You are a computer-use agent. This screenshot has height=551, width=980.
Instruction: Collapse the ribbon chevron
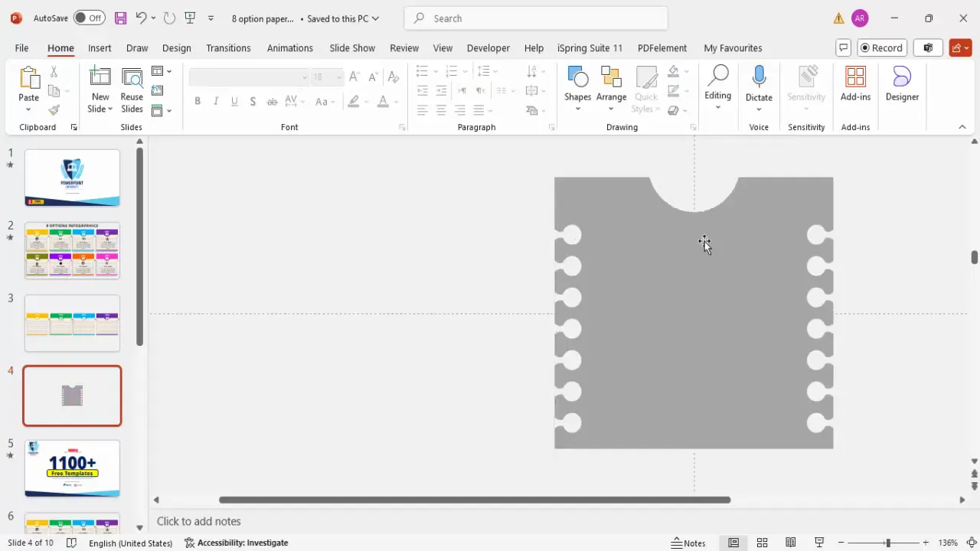coord(962,127)
